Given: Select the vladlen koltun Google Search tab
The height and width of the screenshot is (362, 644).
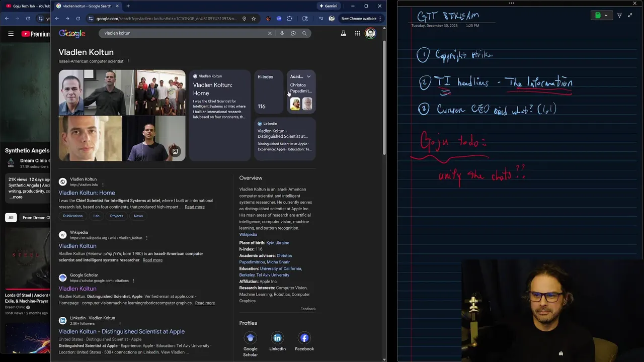Looking at the screenshot, I should pyautogui.click(x=87, y=6).
